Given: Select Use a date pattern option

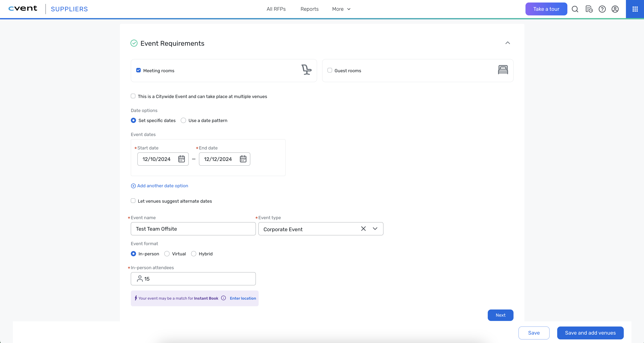Looking at the screenshot, I should click(183, 120).
